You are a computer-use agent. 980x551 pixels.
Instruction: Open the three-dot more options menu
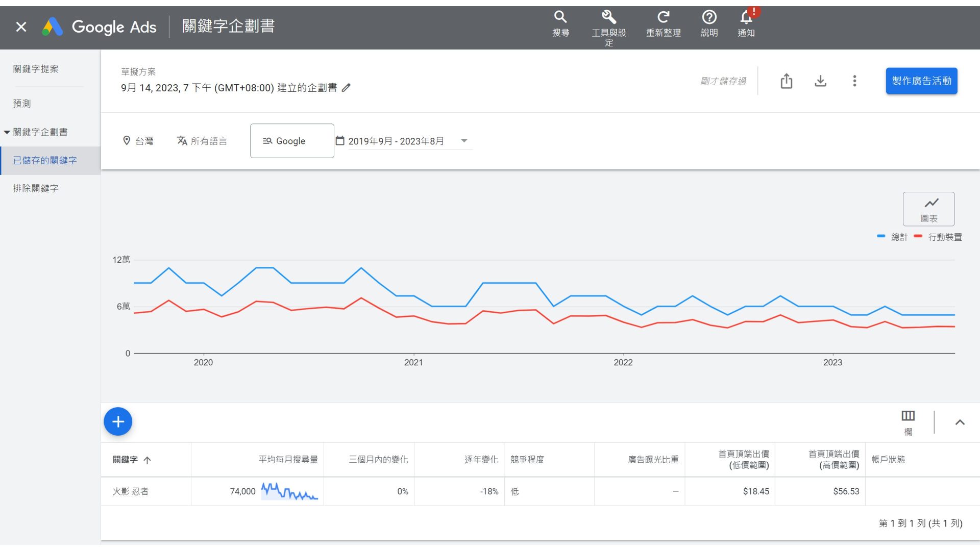point(854,81)
